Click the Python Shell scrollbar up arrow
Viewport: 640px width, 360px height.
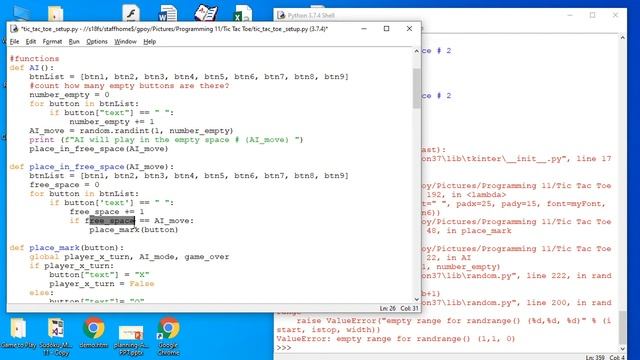[x=622, y=38]
